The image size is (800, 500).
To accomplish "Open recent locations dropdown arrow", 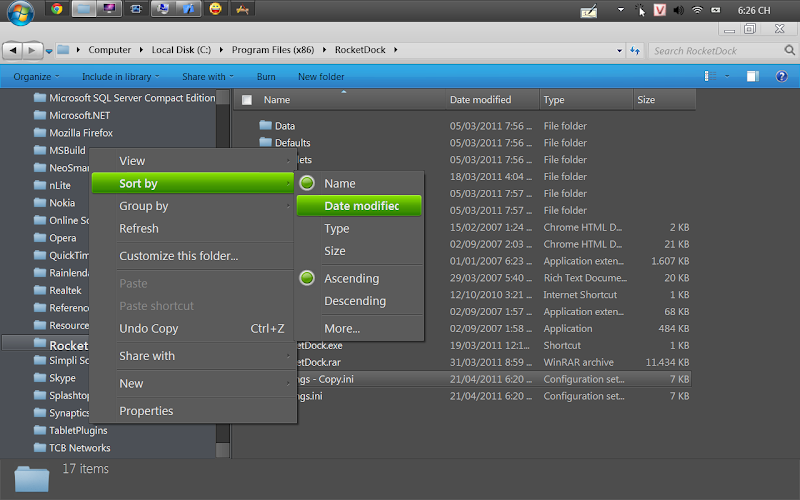I will [49, 51].
